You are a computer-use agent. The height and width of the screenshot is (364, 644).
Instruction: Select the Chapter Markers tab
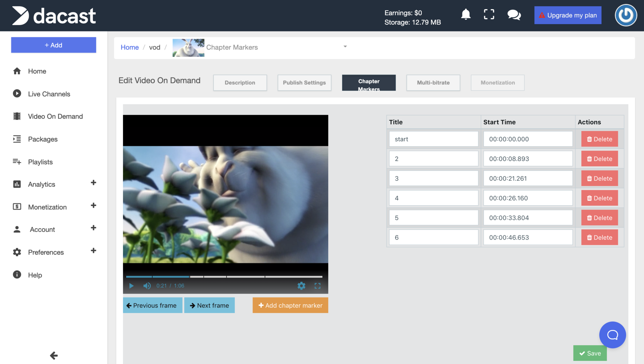click(x=369, y=83)
